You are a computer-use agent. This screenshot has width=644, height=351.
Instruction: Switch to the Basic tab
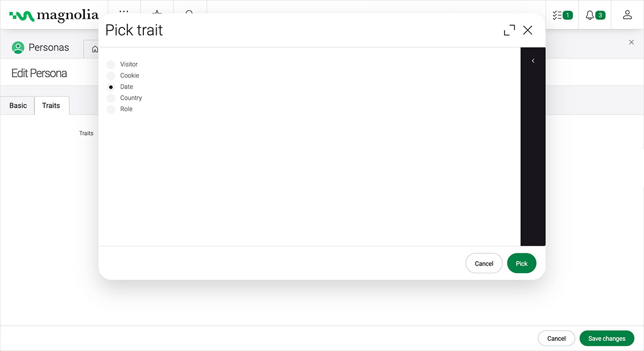18,106
